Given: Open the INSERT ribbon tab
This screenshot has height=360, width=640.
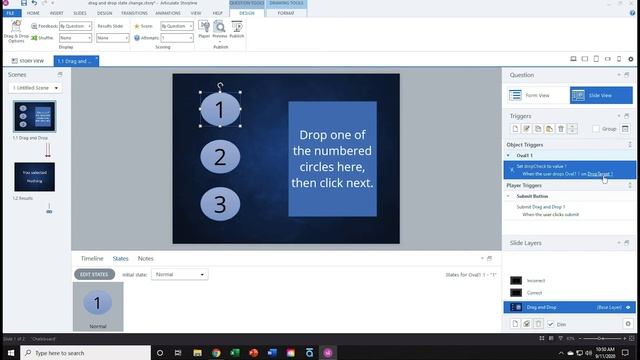Looking at the screenshot, I should [57, 13].
